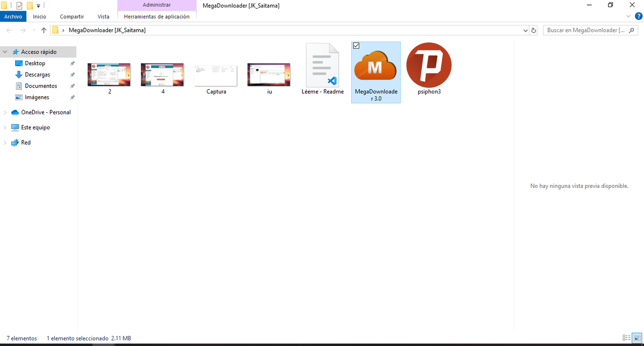
Task: Switch to the Vista ribbon tab
Action: click(103, 17)
